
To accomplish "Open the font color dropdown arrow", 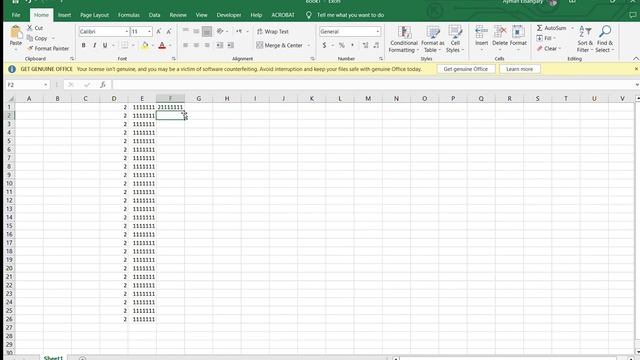I will (x=170, y=45).
